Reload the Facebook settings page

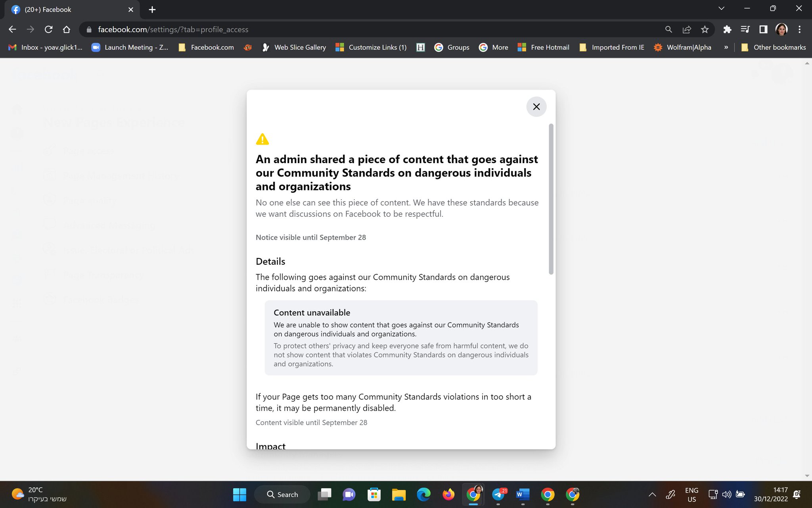48,29
